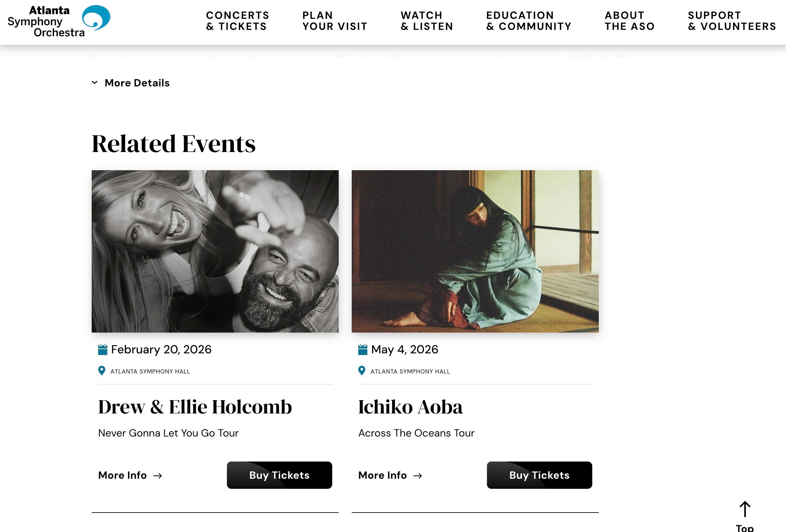Click the location pin under February 20 event
The width and height of the screenshot is (786, 532).
(x=101, y=371)
